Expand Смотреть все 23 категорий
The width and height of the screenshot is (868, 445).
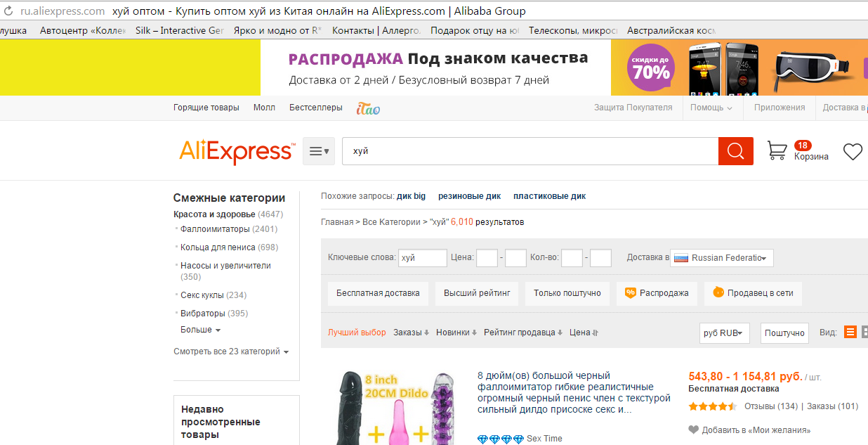tap(231, 352)
